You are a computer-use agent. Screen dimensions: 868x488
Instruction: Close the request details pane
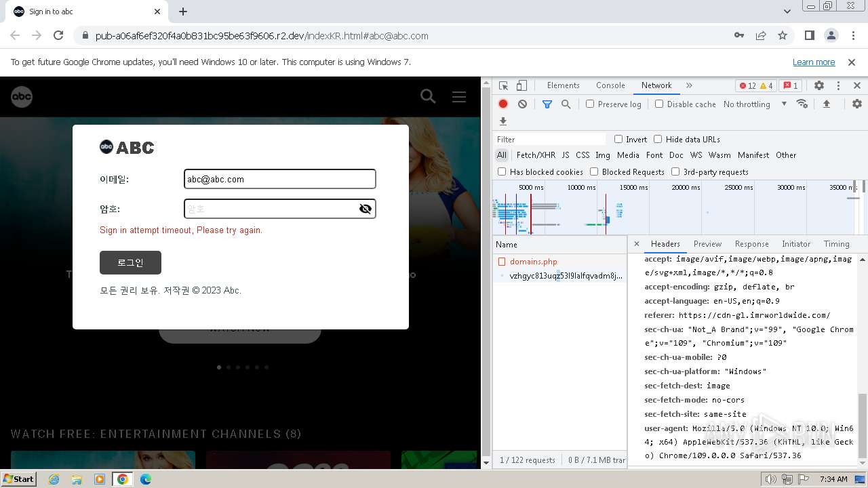(636, 244)
